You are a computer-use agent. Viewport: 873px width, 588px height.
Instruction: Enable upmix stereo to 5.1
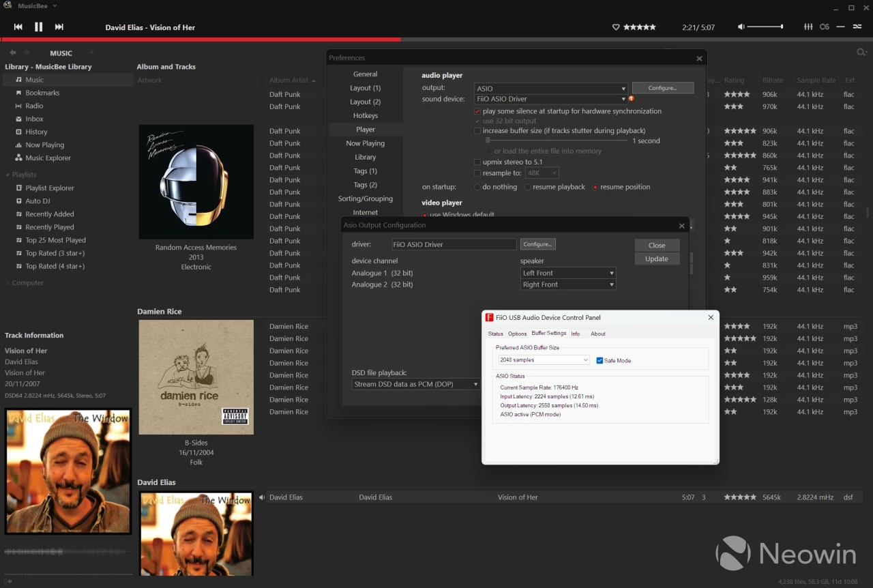(x=477, y=162)
